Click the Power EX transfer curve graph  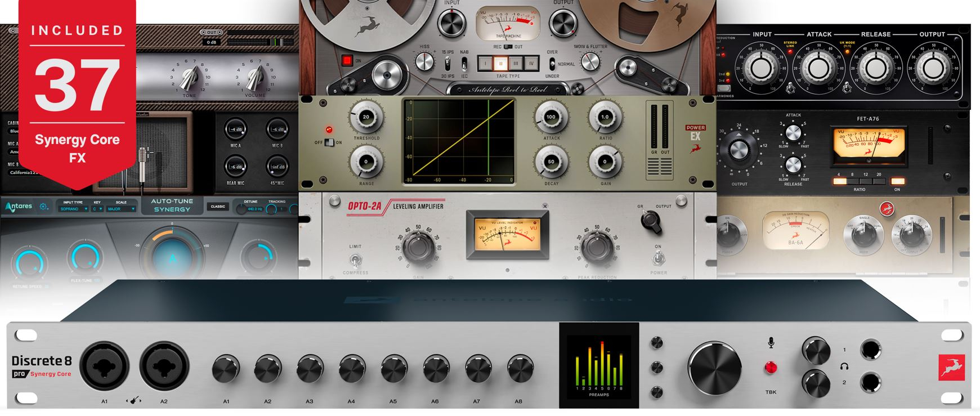coord(459,141)
